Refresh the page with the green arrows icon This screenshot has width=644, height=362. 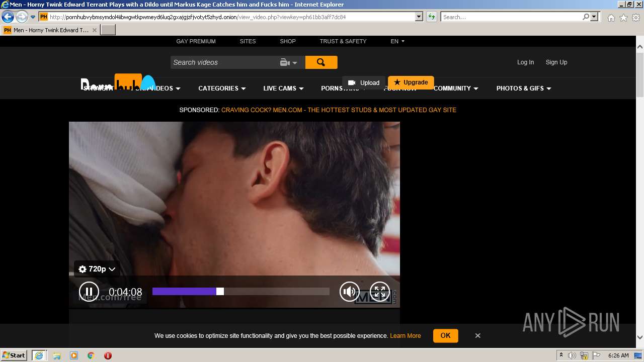(x=432, y=17)
